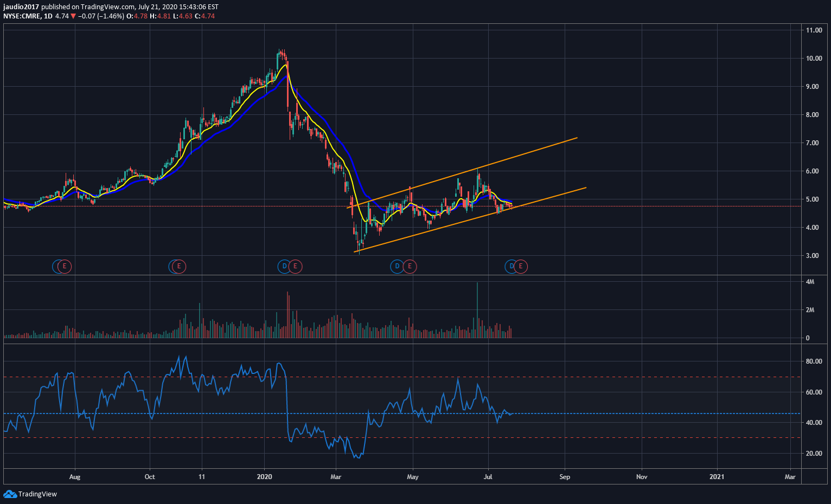Click the tallest volume bar near 4M
Screen dimensions: 831x504
477,310
